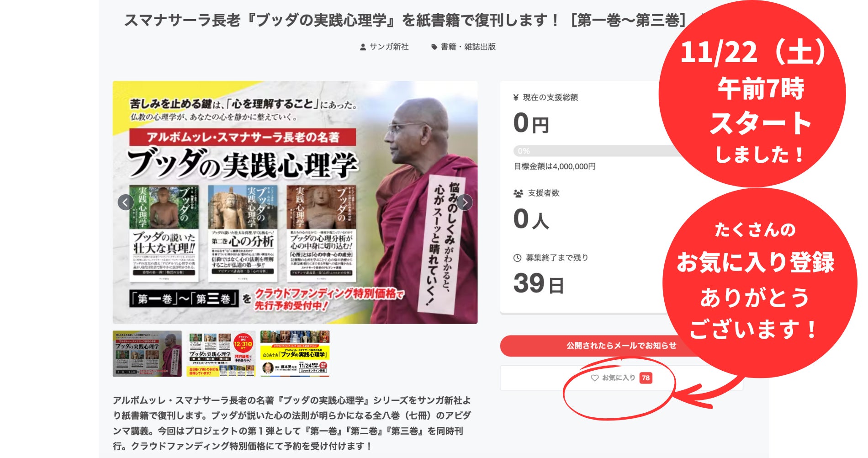Toggle the お気に入り favorite button
The width and height of the screenshot is (868, 458).
click(621, 378)
